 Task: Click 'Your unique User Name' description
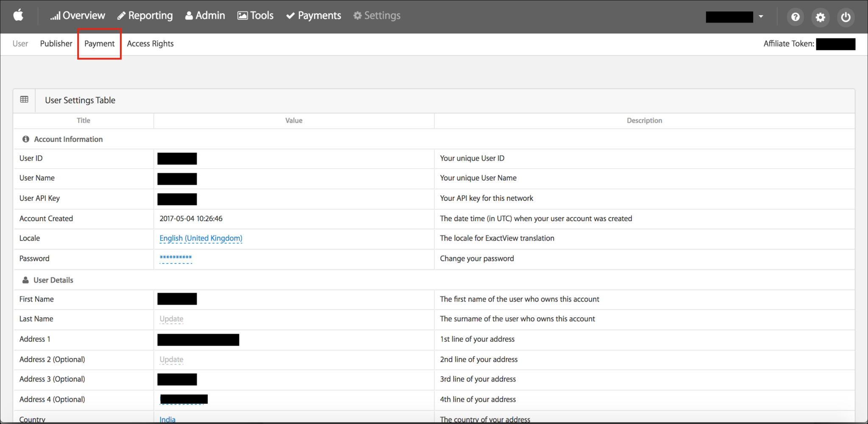478,178
